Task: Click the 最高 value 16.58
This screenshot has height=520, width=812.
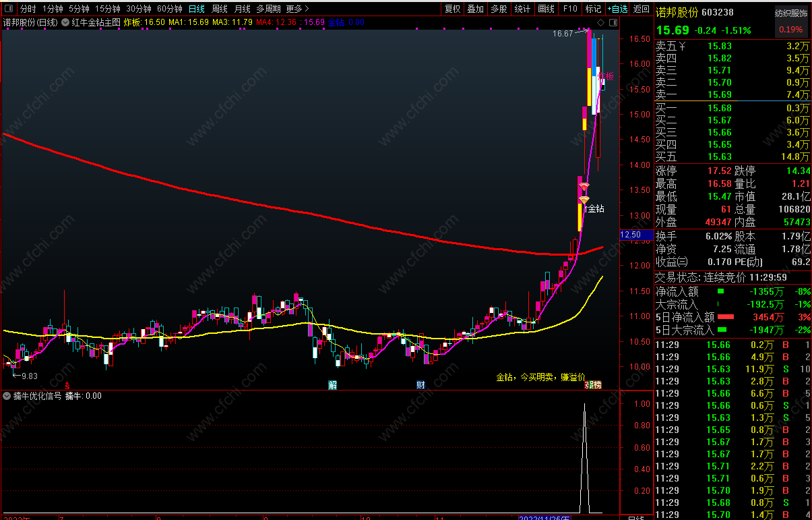Action: click(x=719, y=183)
